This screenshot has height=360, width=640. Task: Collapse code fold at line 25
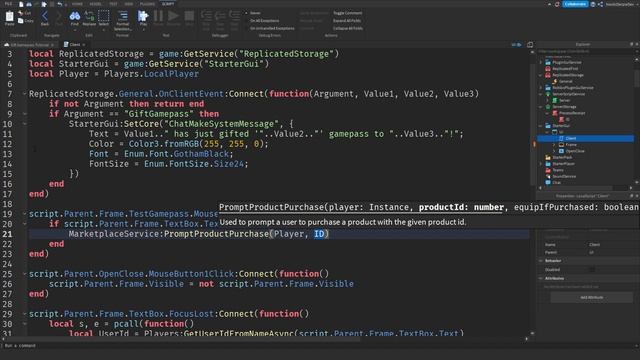pos(24,273)
